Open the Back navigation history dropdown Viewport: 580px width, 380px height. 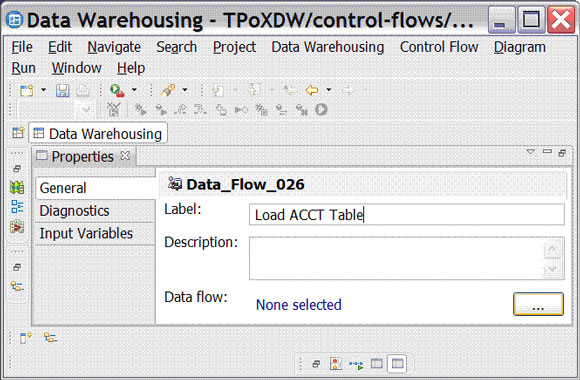click(328, 90)
